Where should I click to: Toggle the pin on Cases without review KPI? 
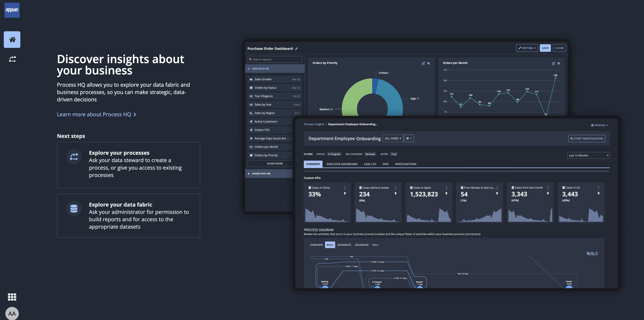(396, 194)
